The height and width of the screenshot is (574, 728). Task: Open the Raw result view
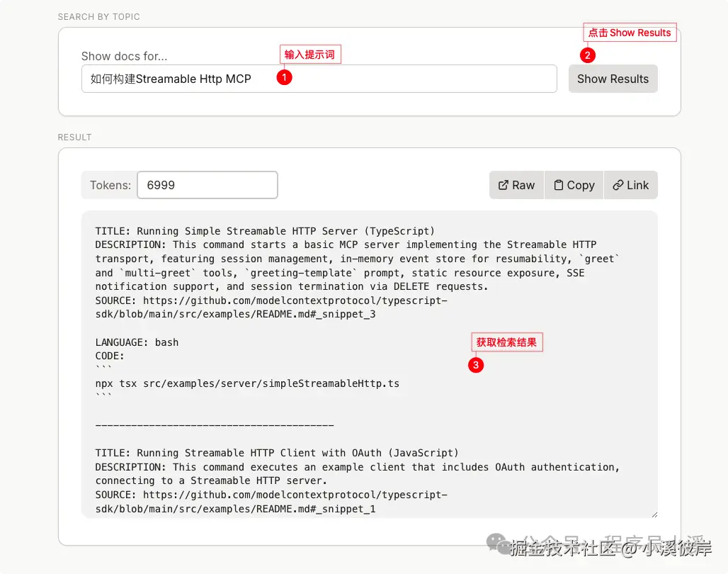click(x=516, y=185)
